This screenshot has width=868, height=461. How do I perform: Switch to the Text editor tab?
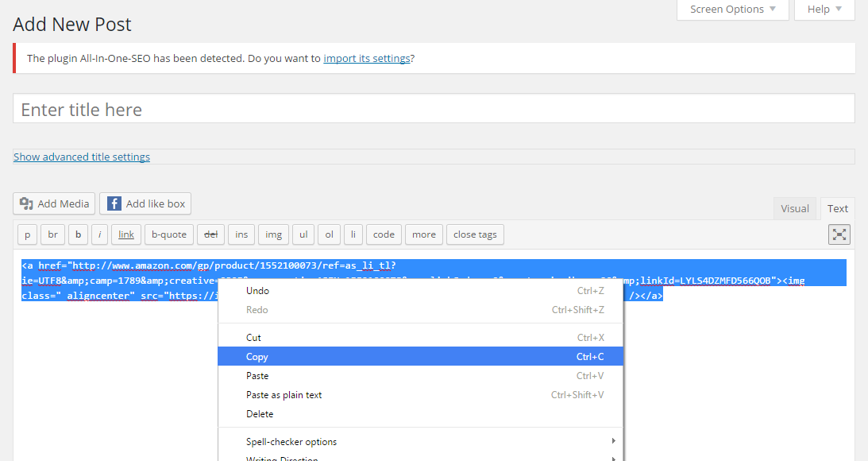838,208
